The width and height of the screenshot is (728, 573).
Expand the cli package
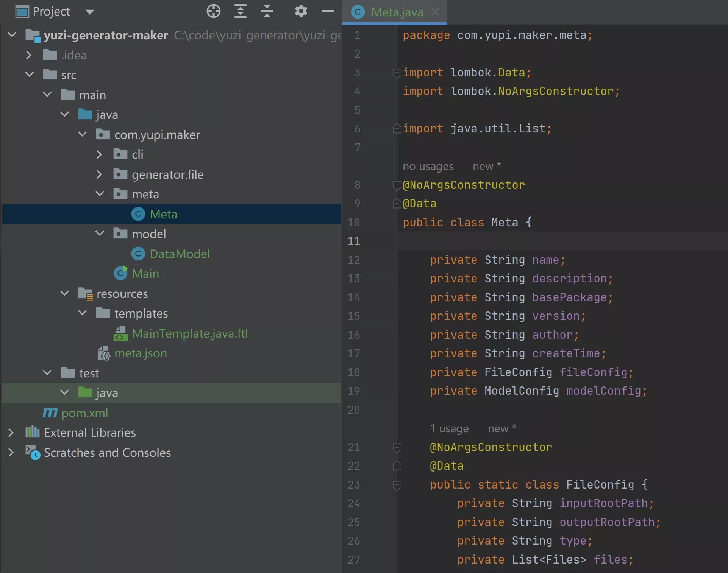99,154
